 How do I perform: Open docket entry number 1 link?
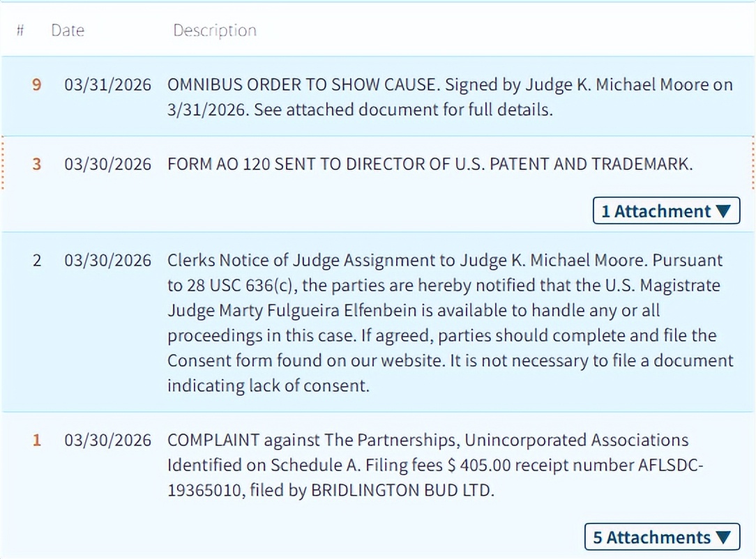[x=37, y=441]
